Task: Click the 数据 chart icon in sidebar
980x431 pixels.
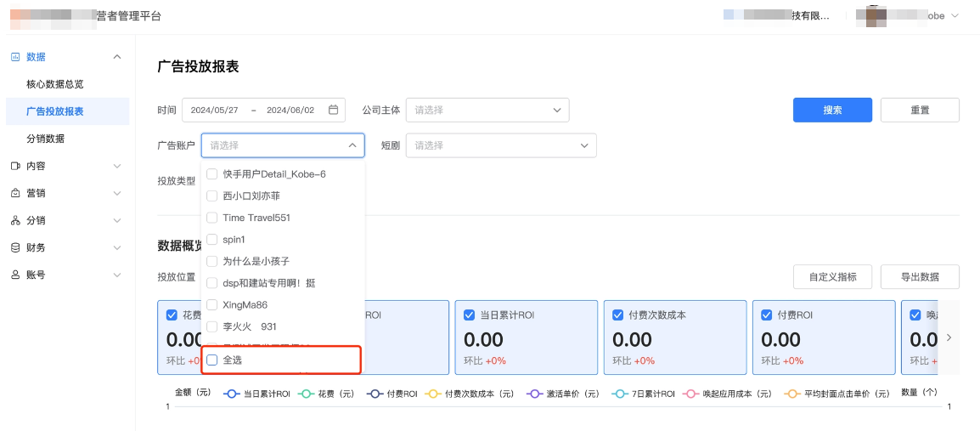Action: [x=15, y=57]
